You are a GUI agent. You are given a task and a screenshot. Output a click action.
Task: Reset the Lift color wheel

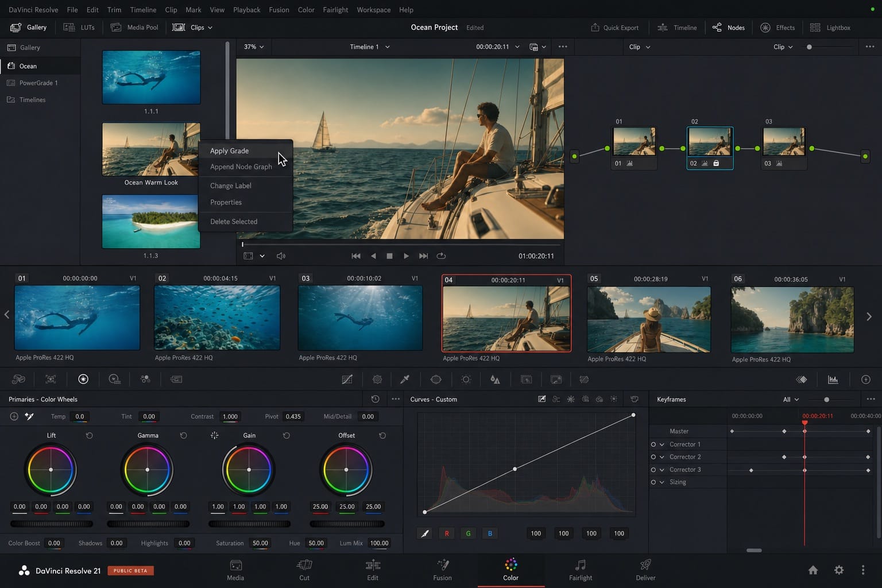(x=89, y=436)
